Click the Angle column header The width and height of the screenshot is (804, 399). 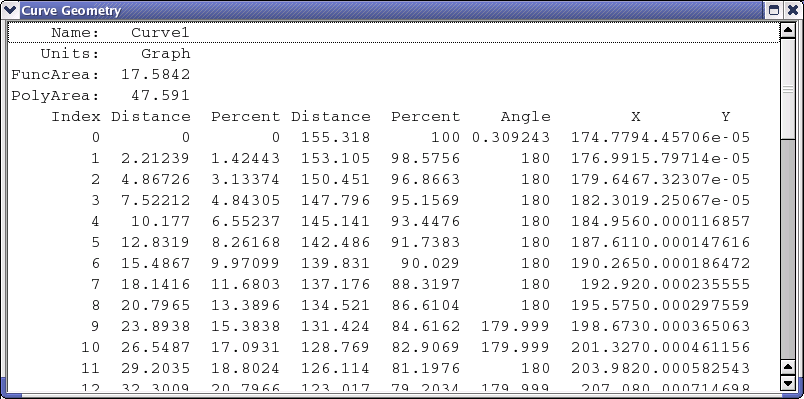[526, 117]
